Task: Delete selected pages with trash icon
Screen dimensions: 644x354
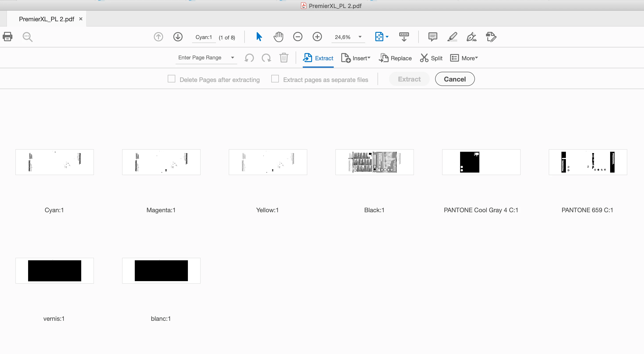Action: (x=284, y=58)
